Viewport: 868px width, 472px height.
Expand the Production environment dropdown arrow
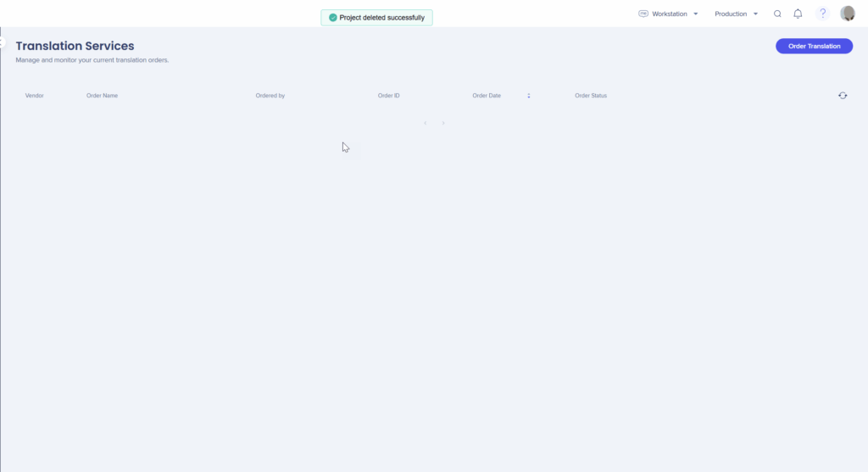click(755, 14)
